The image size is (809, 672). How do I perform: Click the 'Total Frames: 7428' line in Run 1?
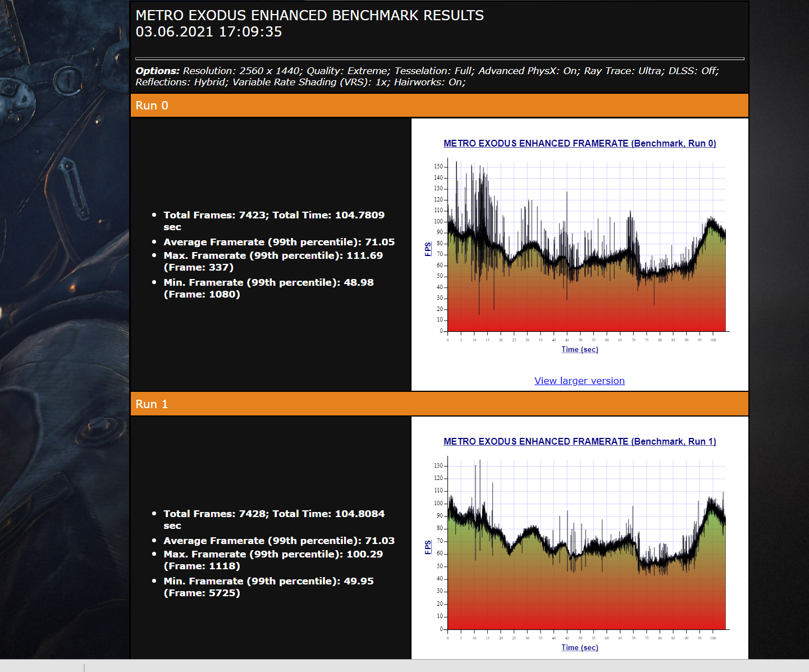click(x=274, y=519)
